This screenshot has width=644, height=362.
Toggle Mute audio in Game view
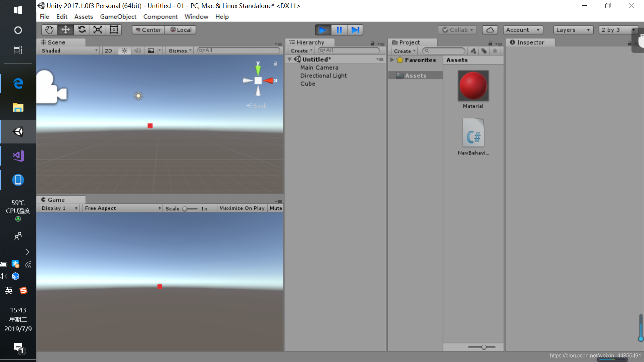pyautogui.click(x=276, y=208)
